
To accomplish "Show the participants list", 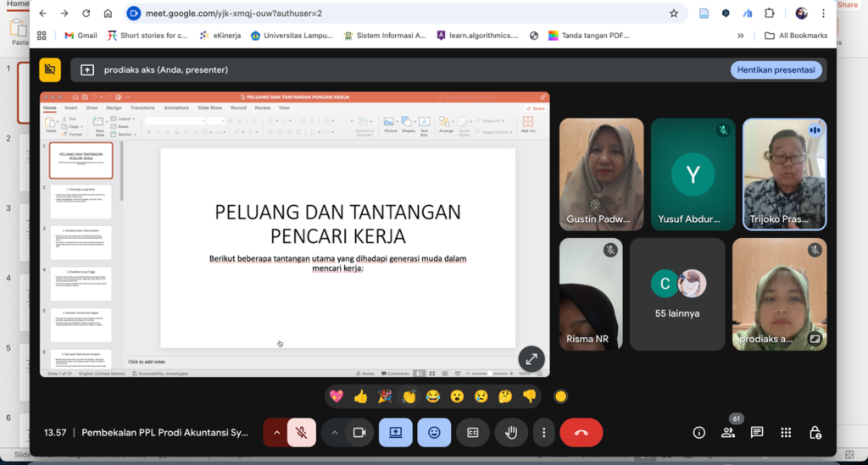I will click(x=728, y=432).
